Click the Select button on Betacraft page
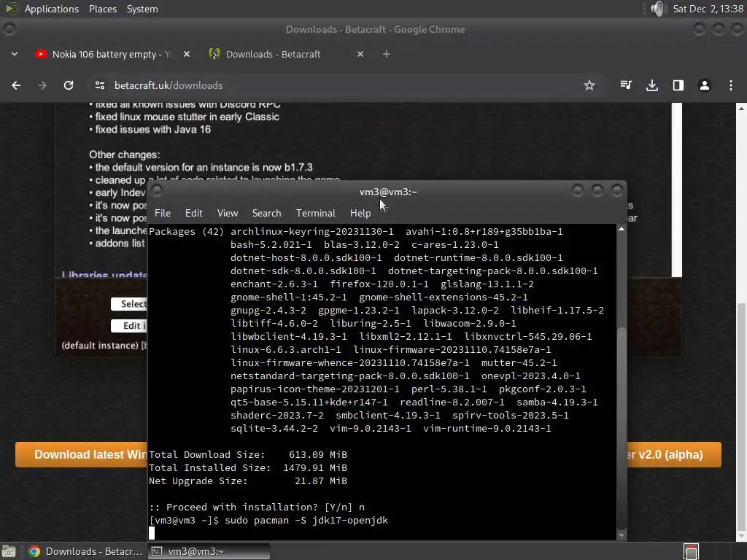Viewport: 747px width, 560px height. click(x=129, y=304)
